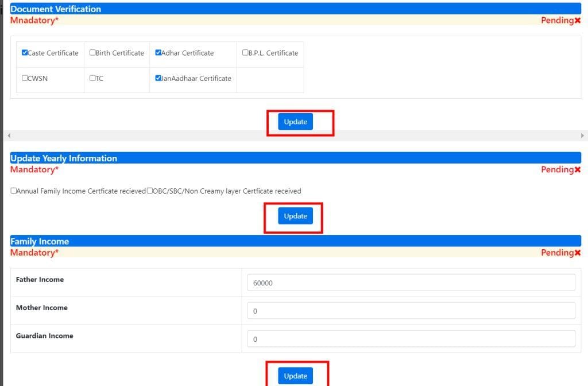Mark Annual Family Income Certificate as received
This screenshot has width=588, height=386.
[14, 191]
